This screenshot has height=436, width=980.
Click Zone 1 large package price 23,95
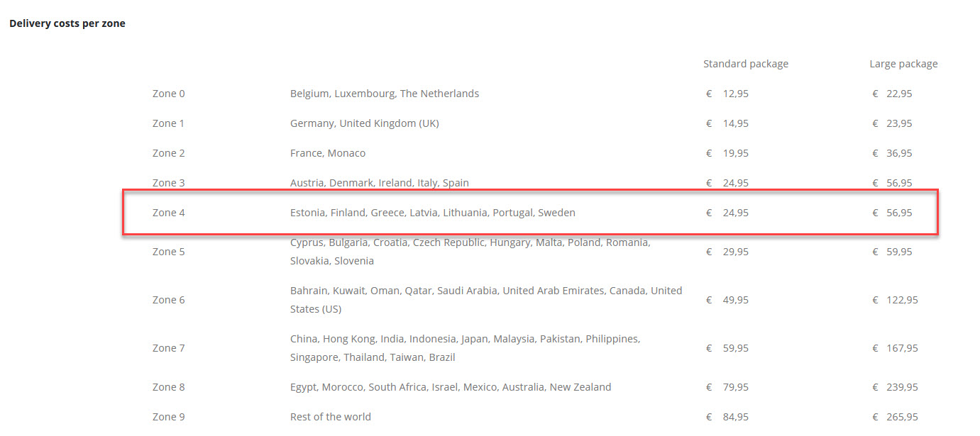coord(899,123)
